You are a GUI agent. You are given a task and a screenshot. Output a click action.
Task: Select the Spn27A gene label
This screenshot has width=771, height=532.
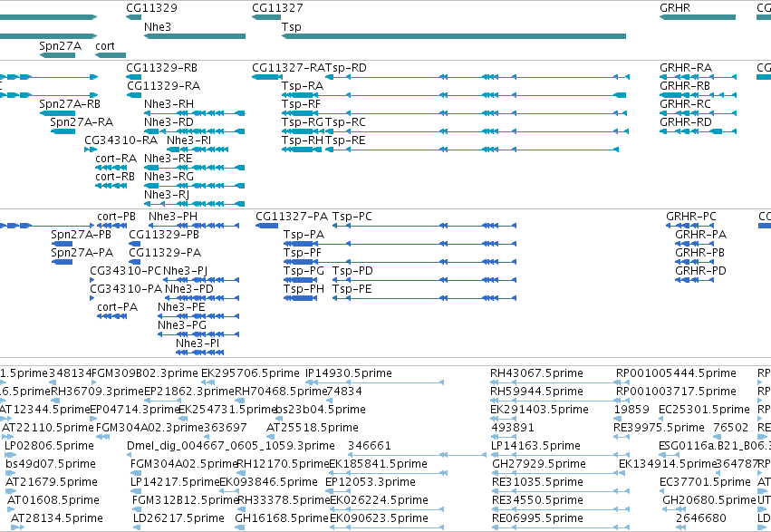[x=60, y=46]
